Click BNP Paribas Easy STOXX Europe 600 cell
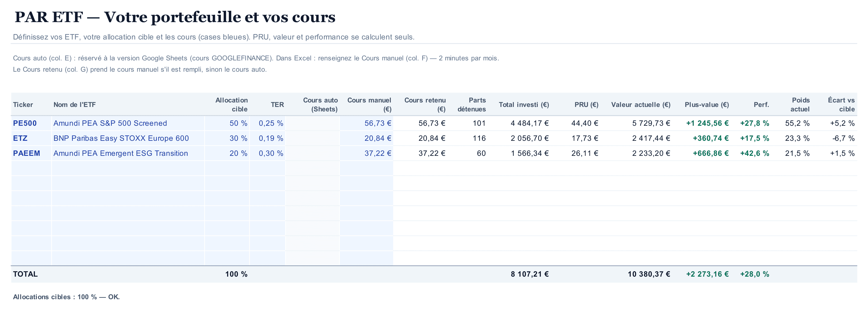 tap(128, 138)
